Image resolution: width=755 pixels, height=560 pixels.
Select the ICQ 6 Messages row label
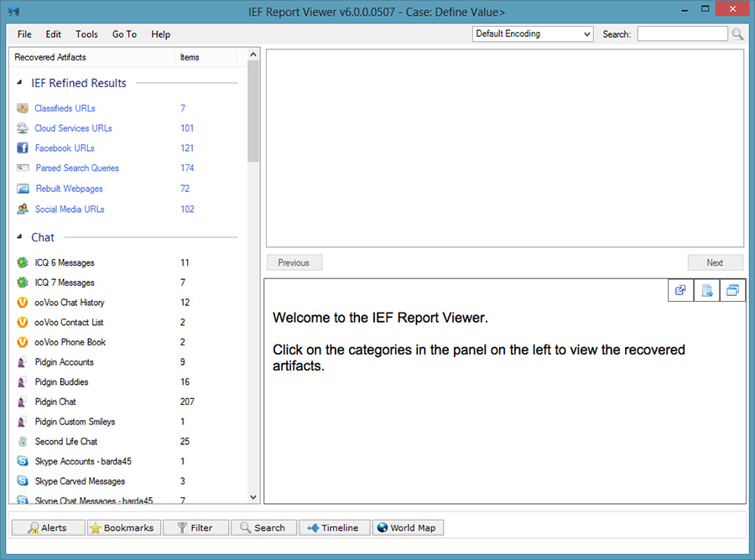(x=65, y=262)
